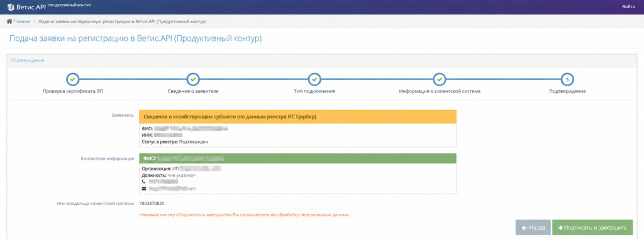644x239 pixels.
Task: Click Подписать и завершить button
Action: coord(592,228)
